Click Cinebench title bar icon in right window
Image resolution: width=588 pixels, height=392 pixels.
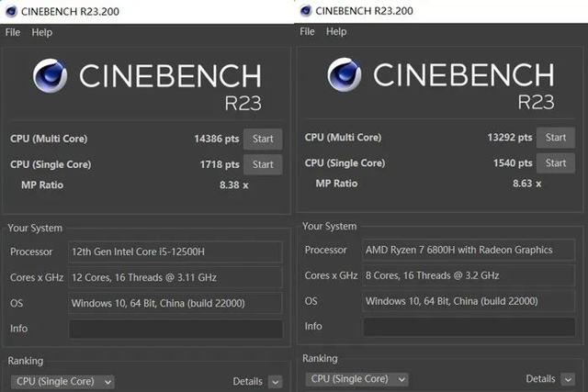(306, 11)
